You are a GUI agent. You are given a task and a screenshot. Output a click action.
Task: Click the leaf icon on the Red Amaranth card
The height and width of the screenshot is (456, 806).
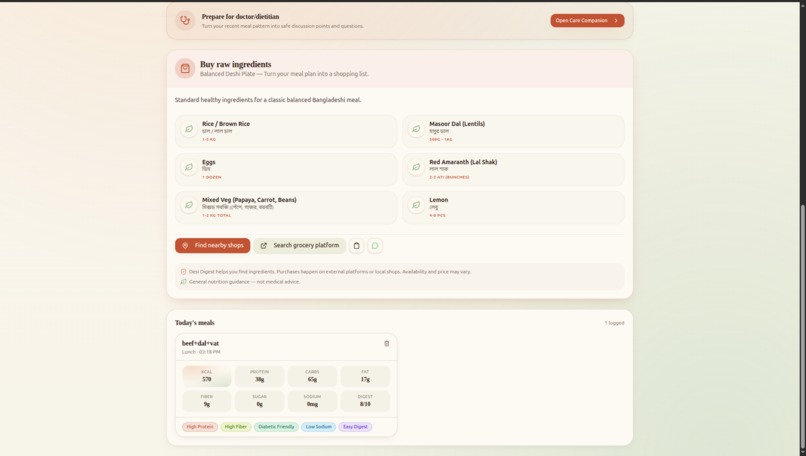(x=416, y=167)
